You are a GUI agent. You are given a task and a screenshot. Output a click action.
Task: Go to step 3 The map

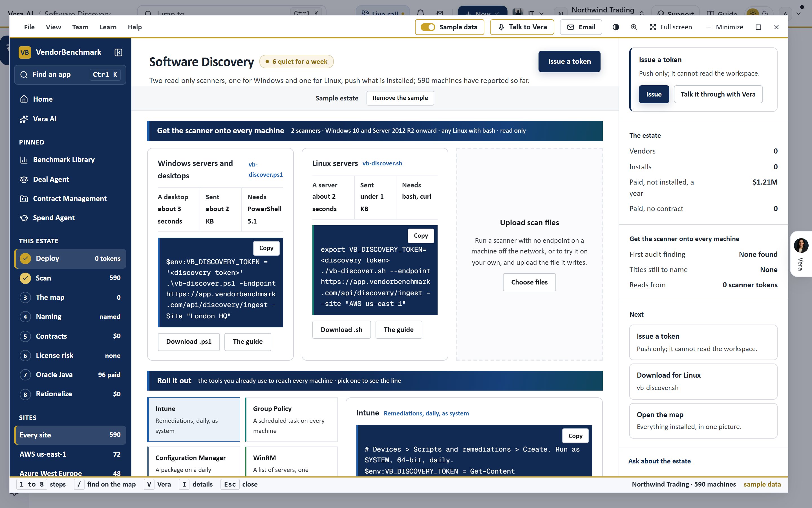pyautogui.click(x=70, y=297)
